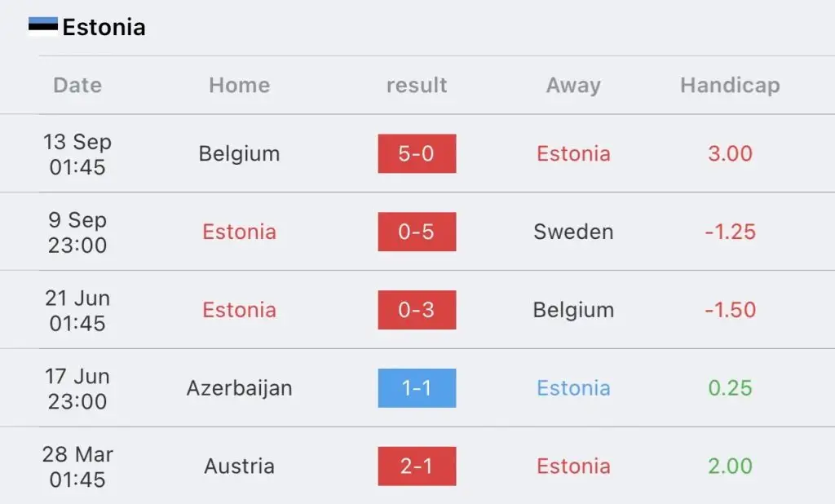835x504 pixels.
Task: Click the Estonia flag icon
Action: [x=43, y=25]
